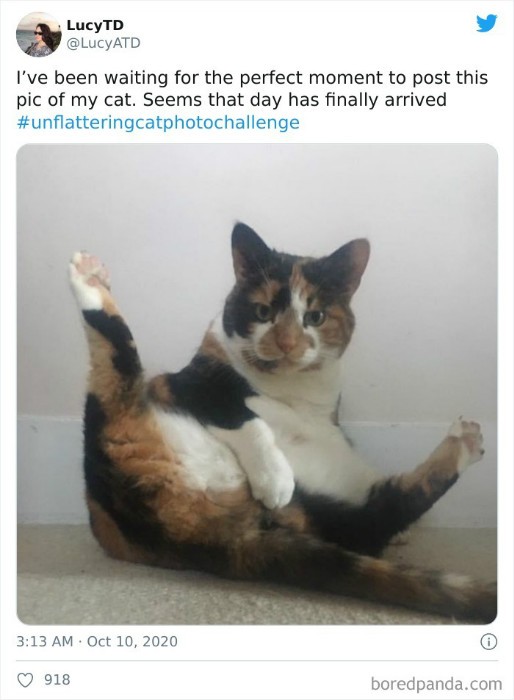Click the 918 likes count
This screenshot has width=514, height=700.
pyautogui.click(x=57, y=680)
